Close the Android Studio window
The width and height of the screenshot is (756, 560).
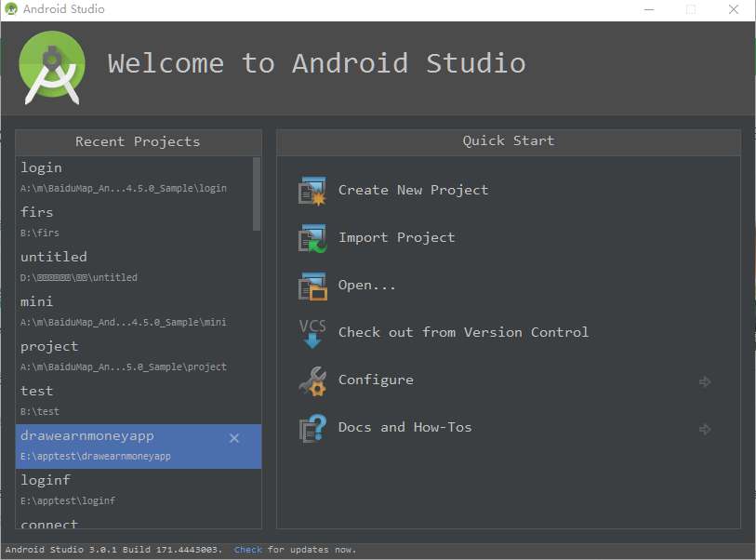(734, 9)
